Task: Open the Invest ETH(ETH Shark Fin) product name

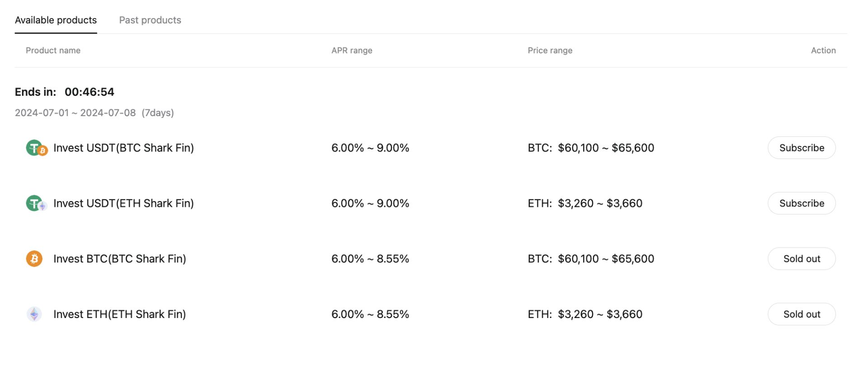Action: click(120, 314)
